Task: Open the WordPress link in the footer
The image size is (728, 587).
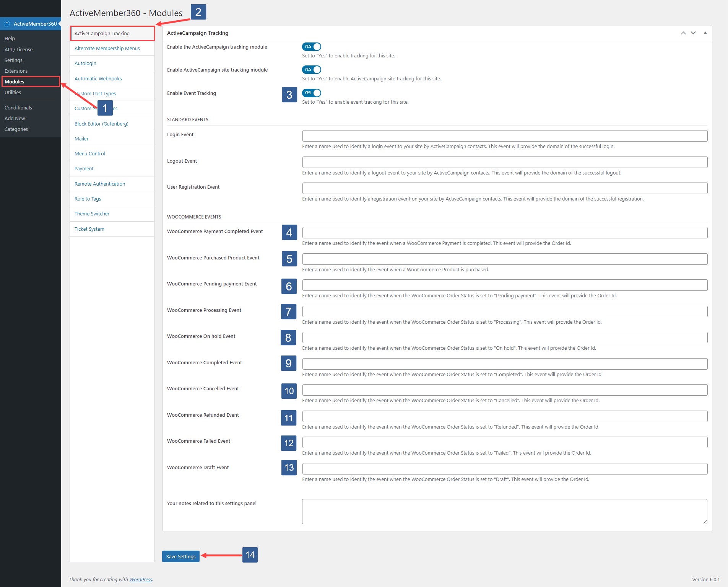Action: pos(140,579)
